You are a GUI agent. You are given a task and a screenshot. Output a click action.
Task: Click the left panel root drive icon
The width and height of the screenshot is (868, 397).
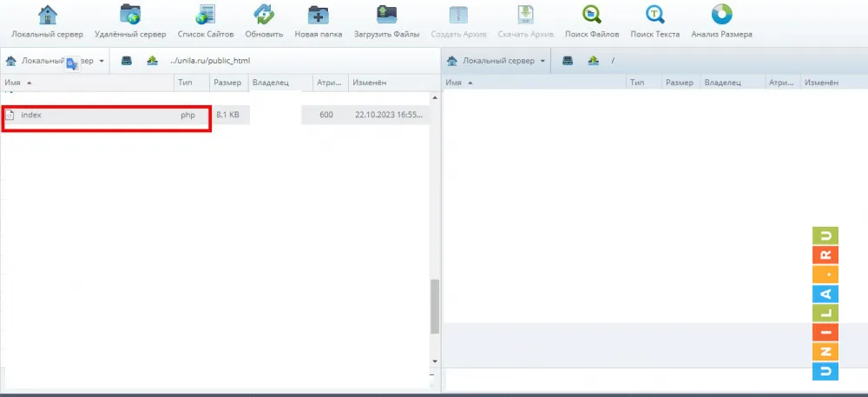click(x=127, y=61)
